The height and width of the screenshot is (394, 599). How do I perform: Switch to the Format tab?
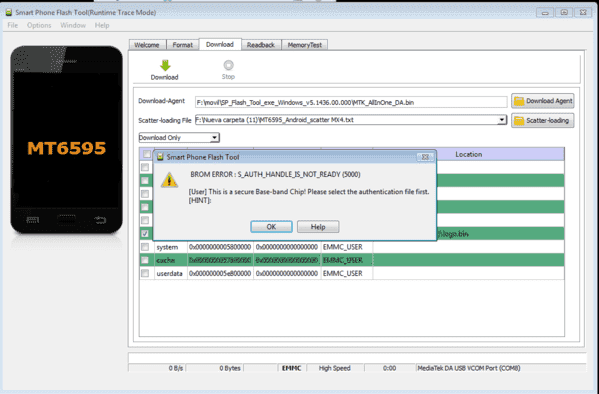click(183, 45)
